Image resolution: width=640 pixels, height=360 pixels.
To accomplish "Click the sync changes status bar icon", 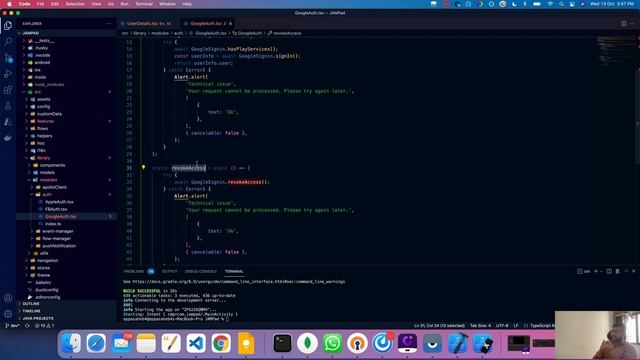I will coord(27,326).
